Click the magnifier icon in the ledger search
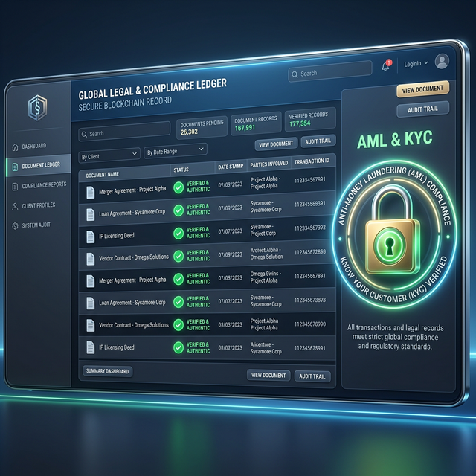The image size is (476, 476). click(84, 135)
